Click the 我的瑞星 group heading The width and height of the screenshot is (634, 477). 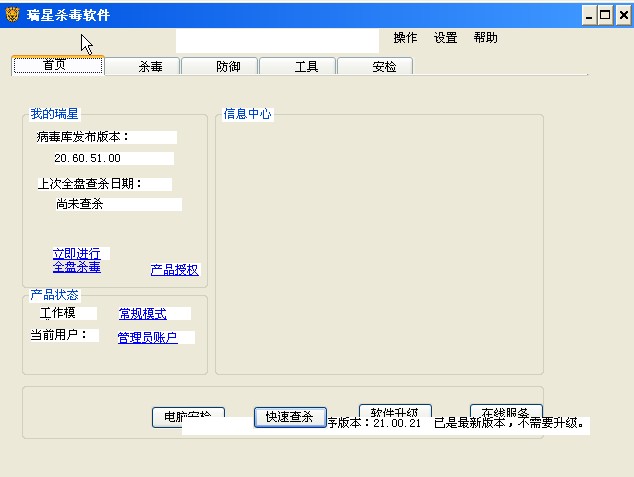[x=55, y=114]
